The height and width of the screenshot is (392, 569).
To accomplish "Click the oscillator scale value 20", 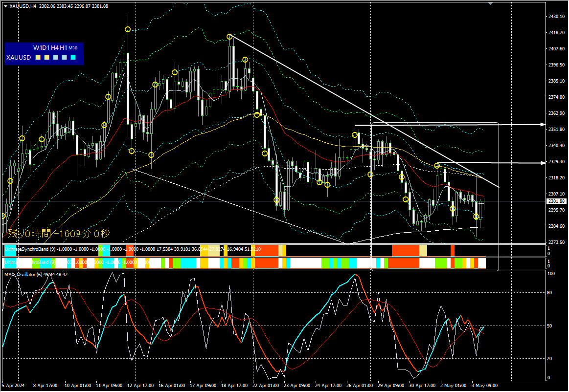I will (550, 359).
